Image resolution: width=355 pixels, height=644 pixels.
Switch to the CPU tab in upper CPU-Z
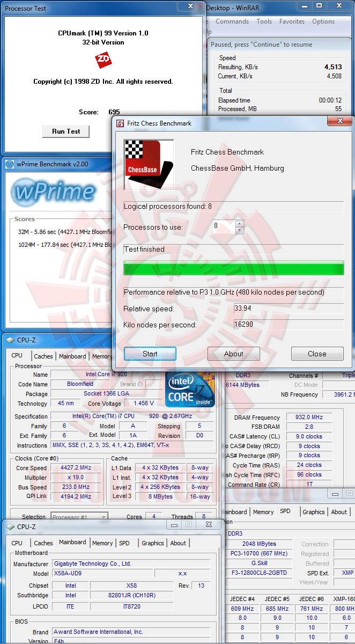[17, 356]
